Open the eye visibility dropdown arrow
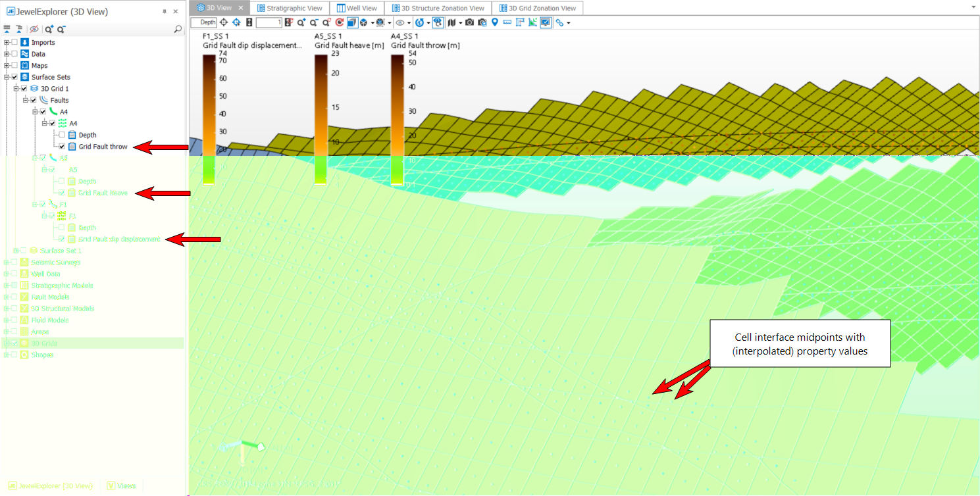This screenshot has width=980, height=496. click(x=409, y=23)
